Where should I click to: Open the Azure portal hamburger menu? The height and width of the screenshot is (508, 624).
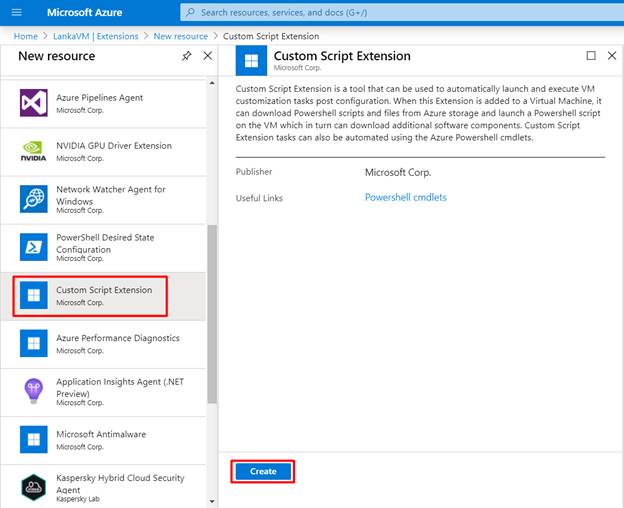pyautogui.click(x=16, y=12)
